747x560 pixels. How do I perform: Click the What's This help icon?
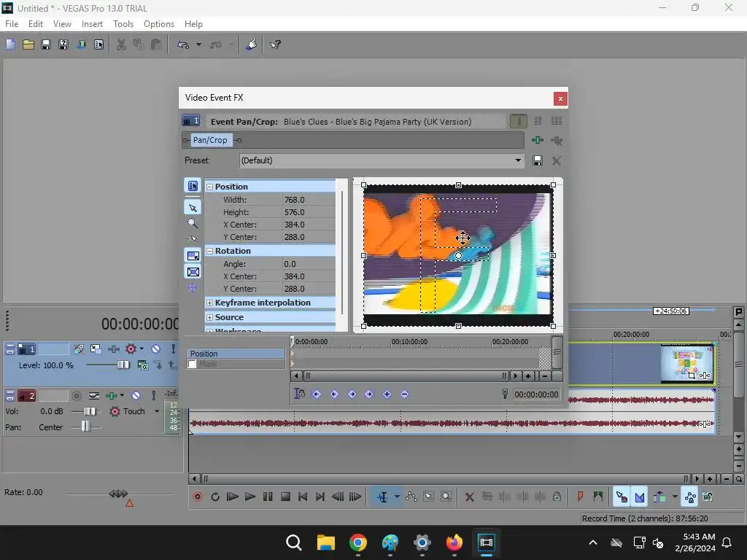pyautogui.click(x=275, y=44)
